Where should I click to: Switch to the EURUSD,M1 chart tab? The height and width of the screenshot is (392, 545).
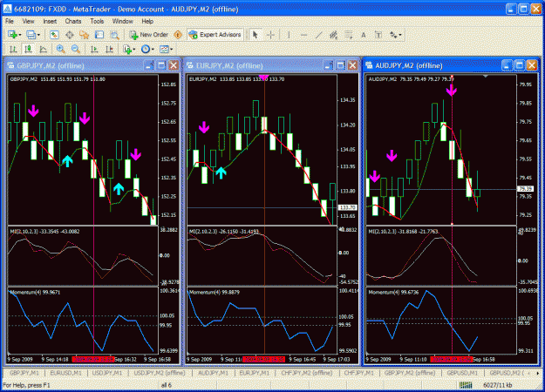(x=65, y=373)
